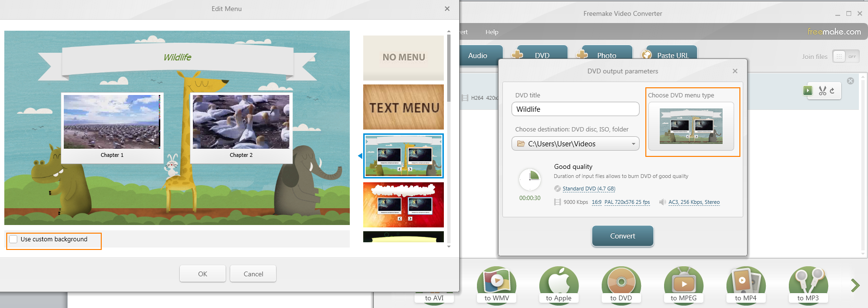
Task: Choose the to Apple output icon
Action: 559,283
